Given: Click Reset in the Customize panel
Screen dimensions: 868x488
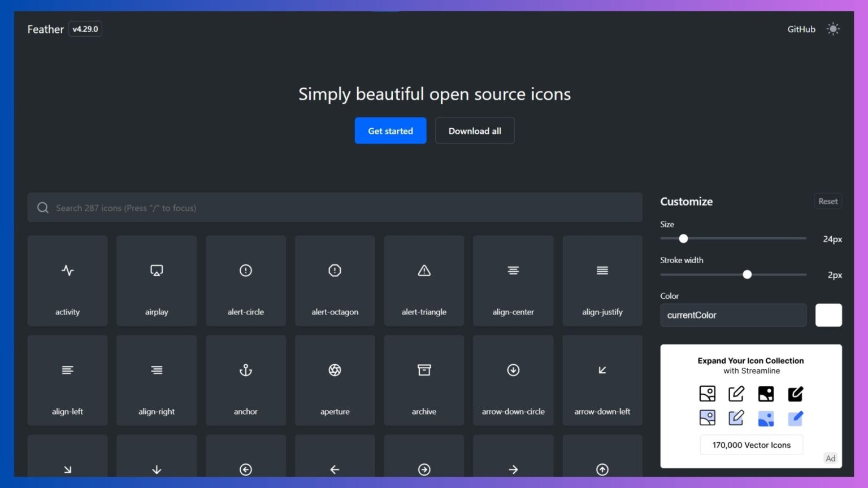Looking at the screenshot, I should 827,201.
